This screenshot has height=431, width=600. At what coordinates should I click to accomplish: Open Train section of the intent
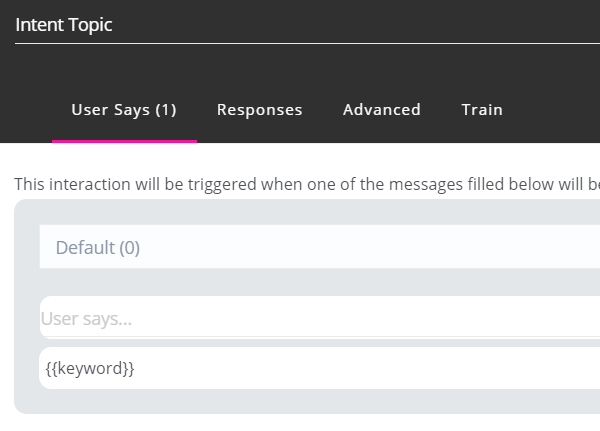482,110
